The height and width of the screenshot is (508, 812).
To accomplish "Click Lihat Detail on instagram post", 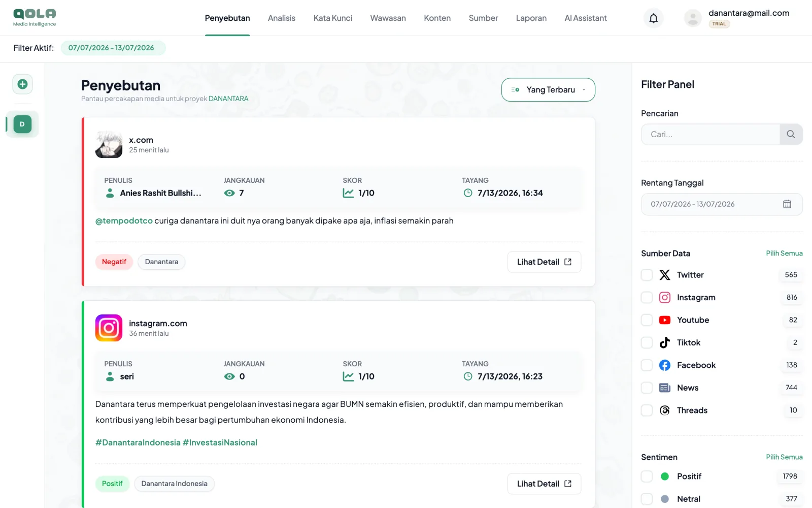I will pos(544,484).
